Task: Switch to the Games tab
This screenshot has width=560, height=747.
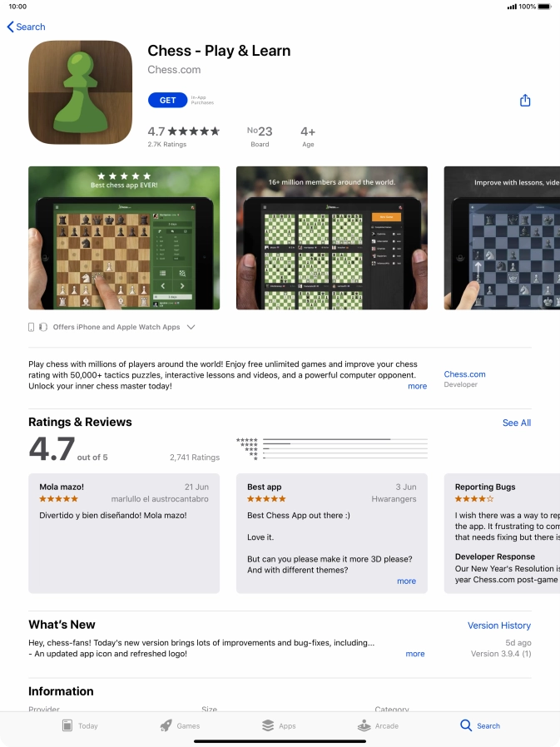Action: (x=180, y=725)
